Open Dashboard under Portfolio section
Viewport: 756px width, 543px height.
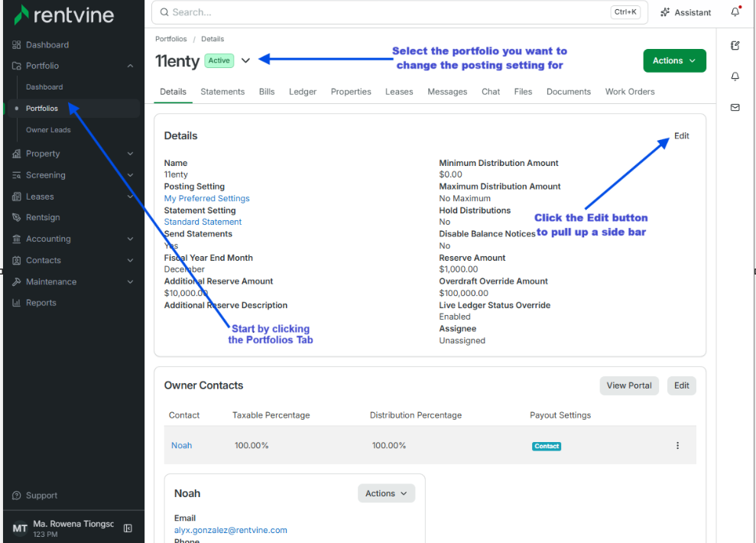(x=44, y=86)
